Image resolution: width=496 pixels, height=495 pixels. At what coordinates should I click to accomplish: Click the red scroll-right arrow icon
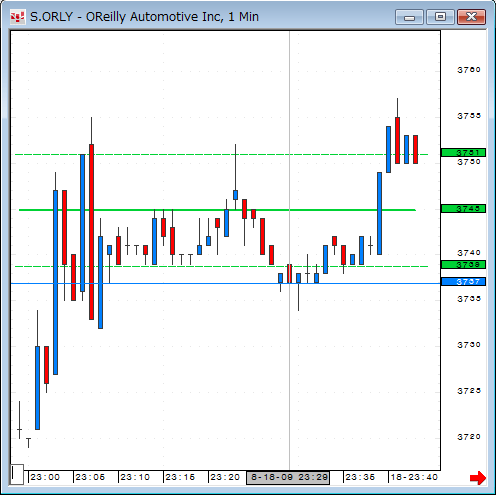click(478, 478)
